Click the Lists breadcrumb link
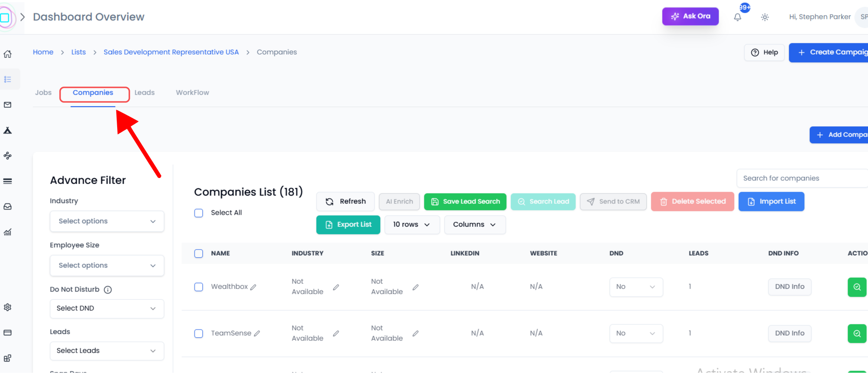 pyautogui.click(x=79, y=52)
